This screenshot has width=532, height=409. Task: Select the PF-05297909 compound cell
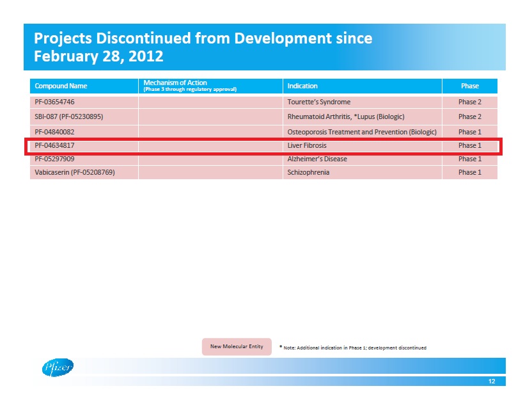(55, 159)
